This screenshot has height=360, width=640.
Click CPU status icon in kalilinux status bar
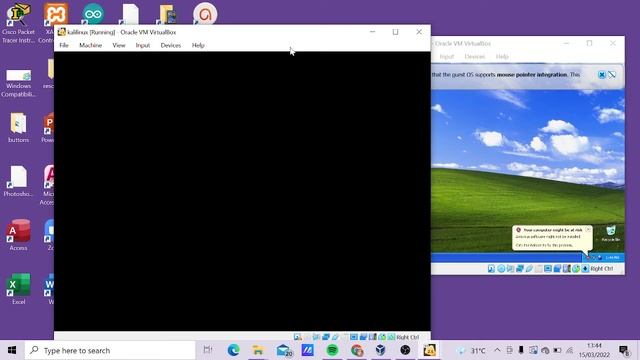pos(373,337)
